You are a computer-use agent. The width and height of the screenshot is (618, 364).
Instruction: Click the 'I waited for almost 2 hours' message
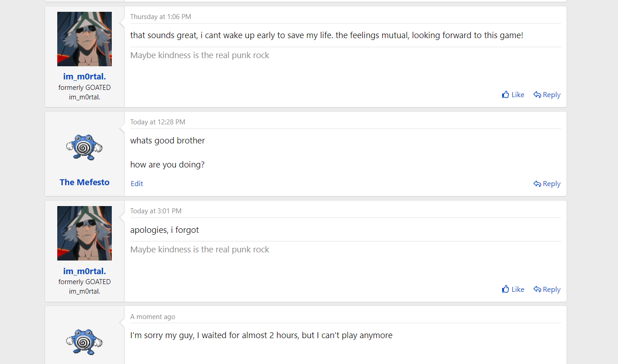point(261,335)
